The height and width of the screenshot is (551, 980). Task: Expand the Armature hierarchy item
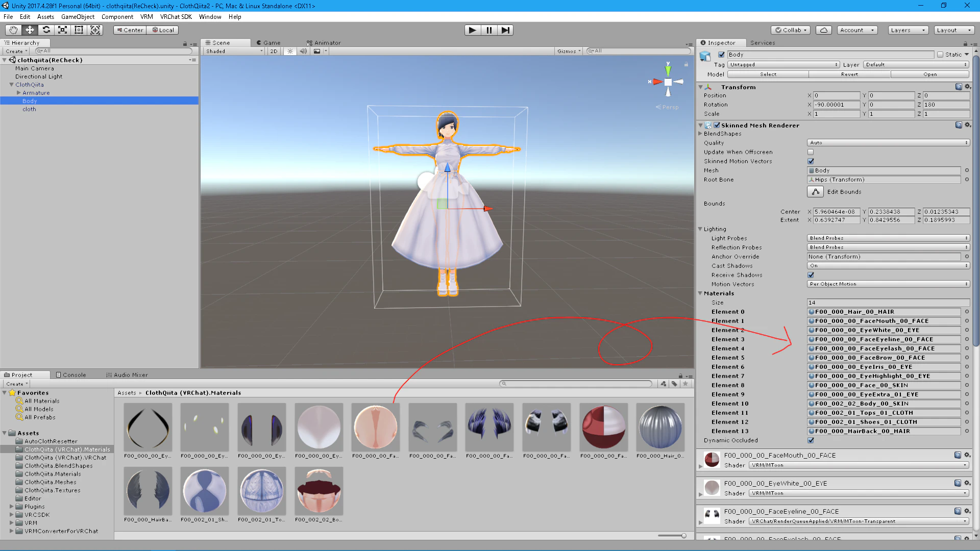pos(19,93)
